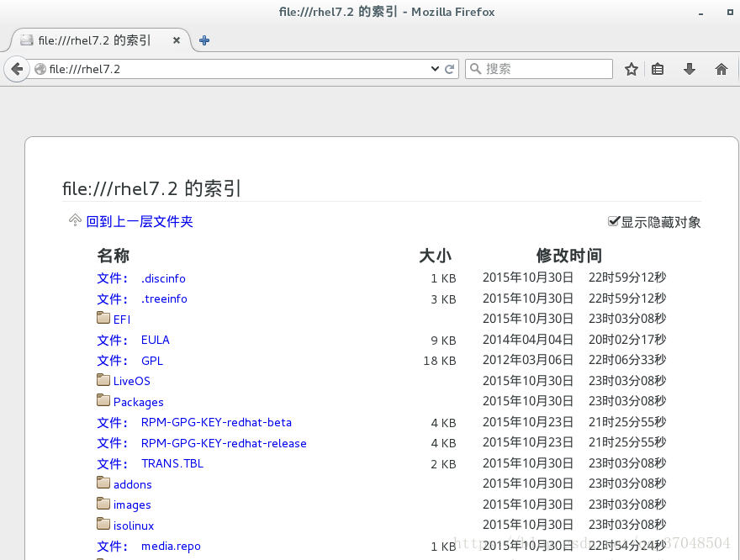Open the Packages folder icon
The image size is (740, 560).
pos(103,400)
